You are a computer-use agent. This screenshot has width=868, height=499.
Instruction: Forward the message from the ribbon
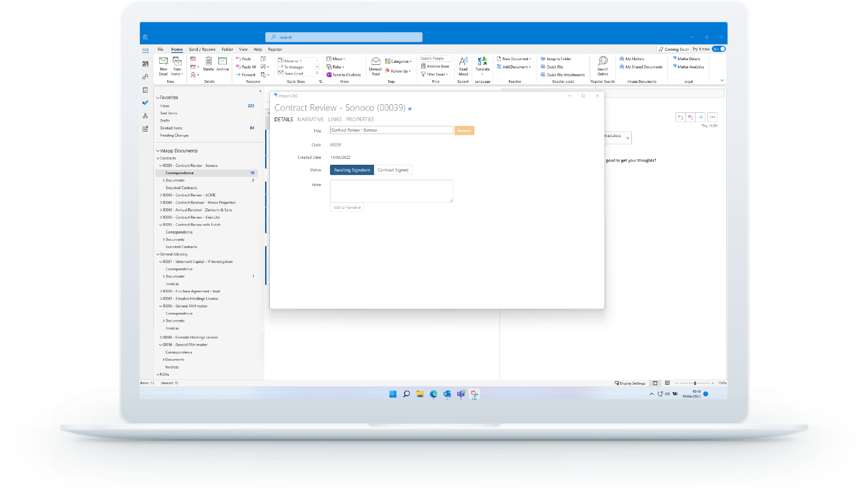point(245,75)
